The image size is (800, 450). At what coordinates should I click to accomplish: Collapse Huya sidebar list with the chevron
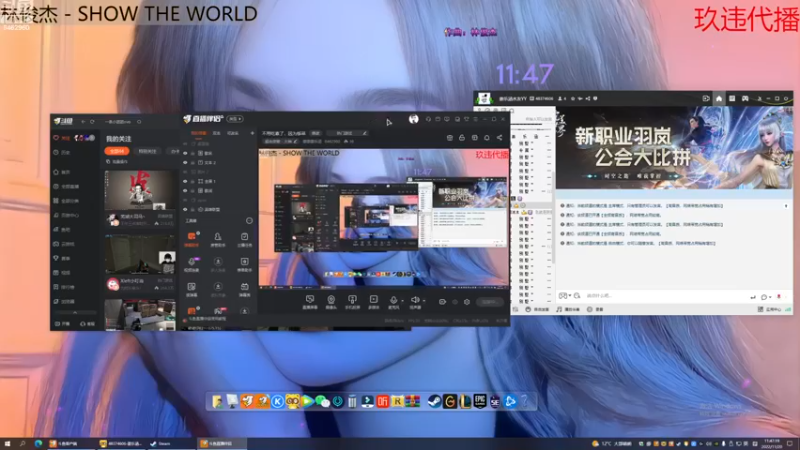(75, 312)
